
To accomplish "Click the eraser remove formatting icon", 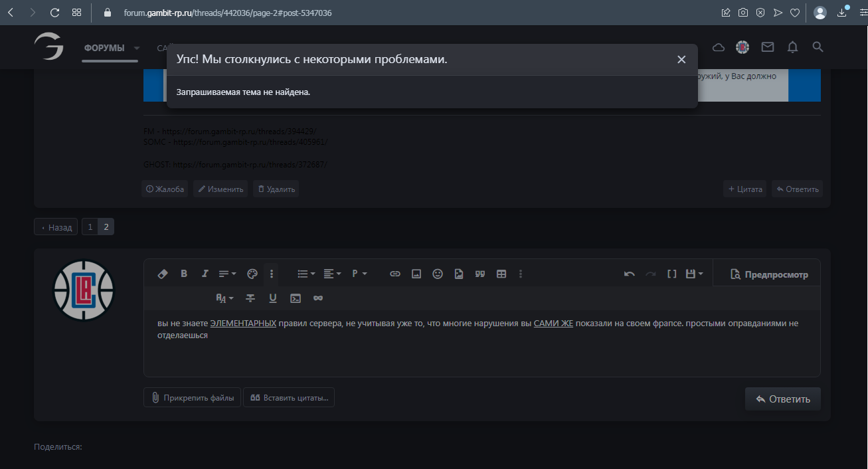I will click(162, 274).
